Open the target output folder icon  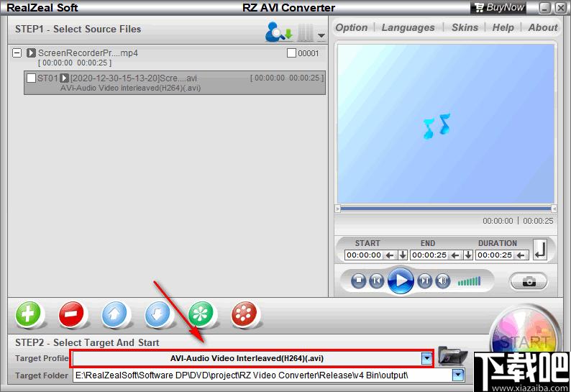click(452, 357)
